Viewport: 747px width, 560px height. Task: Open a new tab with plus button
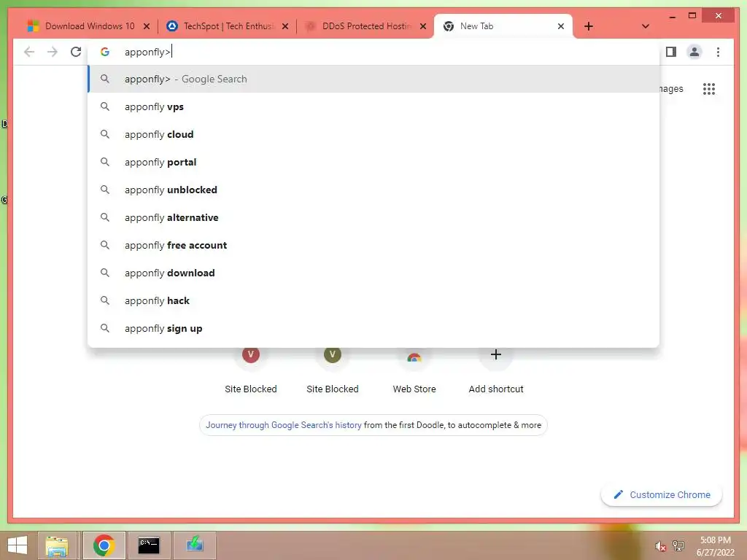(x=589, y=26)
